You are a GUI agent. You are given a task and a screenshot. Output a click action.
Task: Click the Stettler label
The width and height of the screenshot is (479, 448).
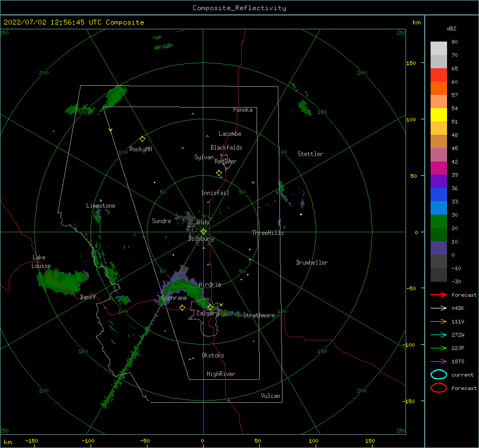pyautogui.click(x=310, y=154)
